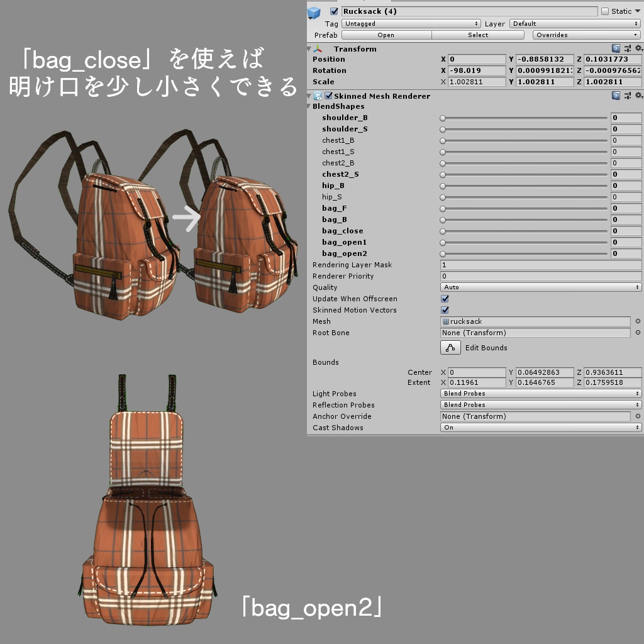Click the Root Bone object picker circle
The image size is (644, 644).
638,333
